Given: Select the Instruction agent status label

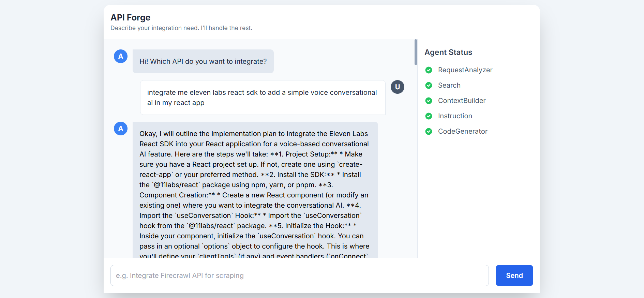Looking at the screenshot, I should (x=455, y=116).
